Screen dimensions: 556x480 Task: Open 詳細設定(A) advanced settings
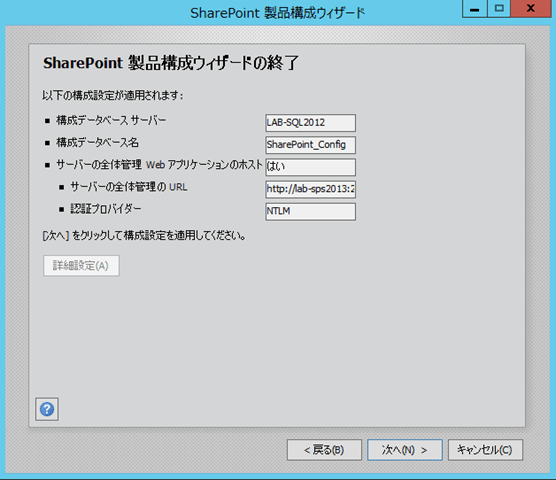[81, 266]
